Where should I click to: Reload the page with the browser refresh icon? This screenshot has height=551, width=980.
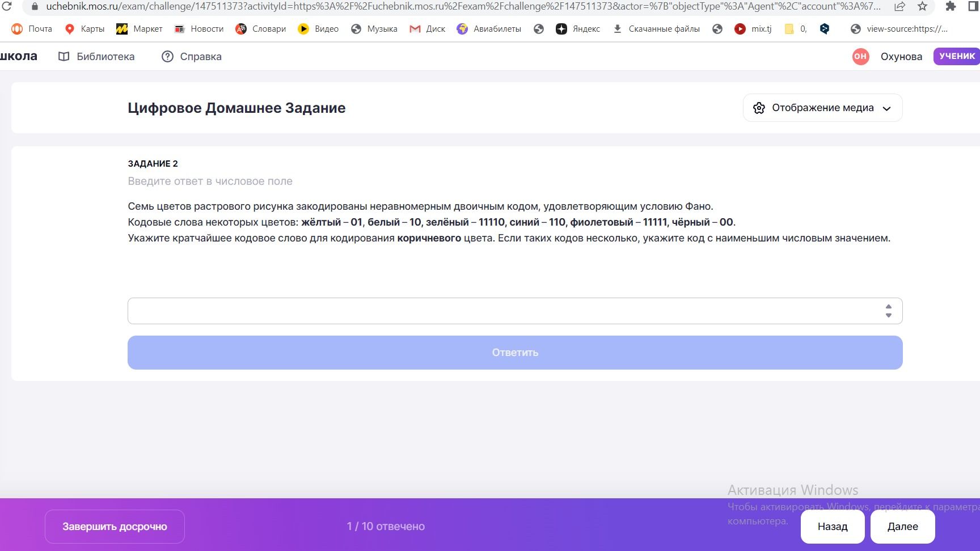(x=7, y=6)
